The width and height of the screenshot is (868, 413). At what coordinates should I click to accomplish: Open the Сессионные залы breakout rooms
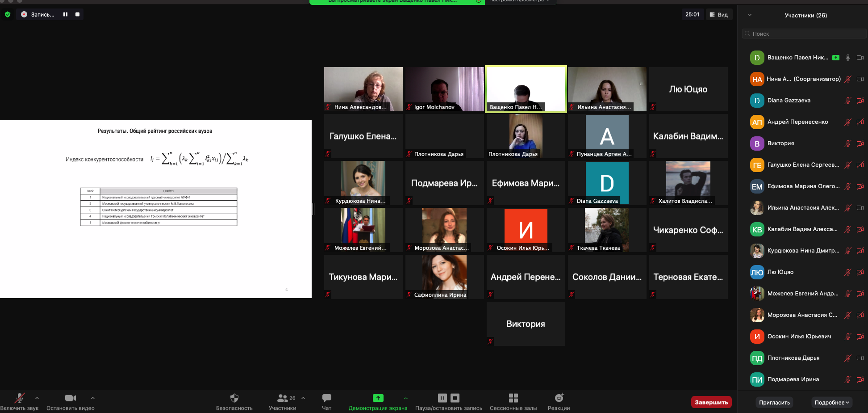point(513,401)
